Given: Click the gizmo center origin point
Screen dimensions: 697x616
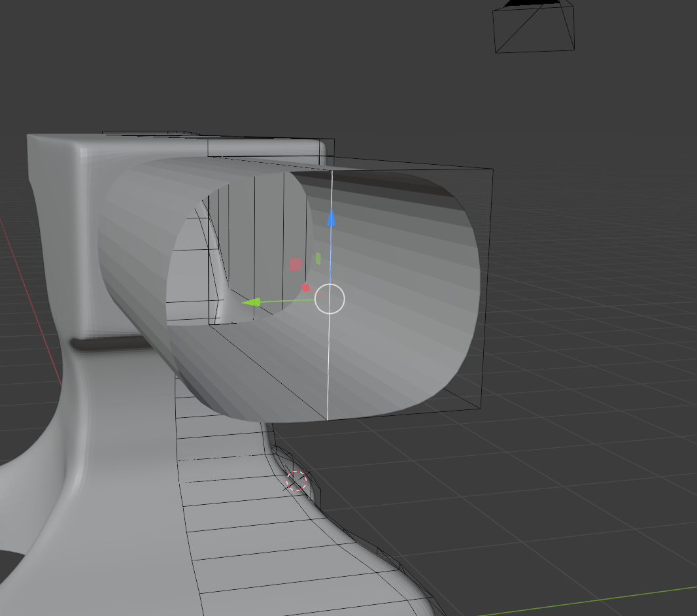Looking at the screenshot, I should 330,298.
